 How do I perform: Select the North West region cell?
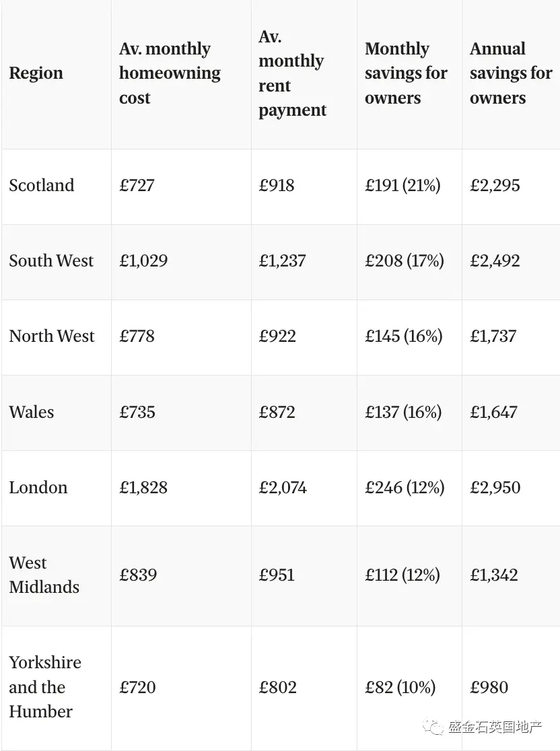point(52,336)
